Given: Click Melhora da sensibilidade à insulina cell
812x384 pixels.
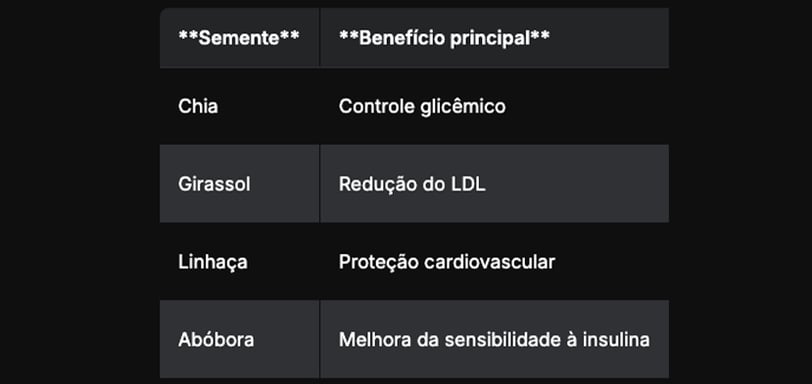Looking at the screenshot, I should pos(495,339).
